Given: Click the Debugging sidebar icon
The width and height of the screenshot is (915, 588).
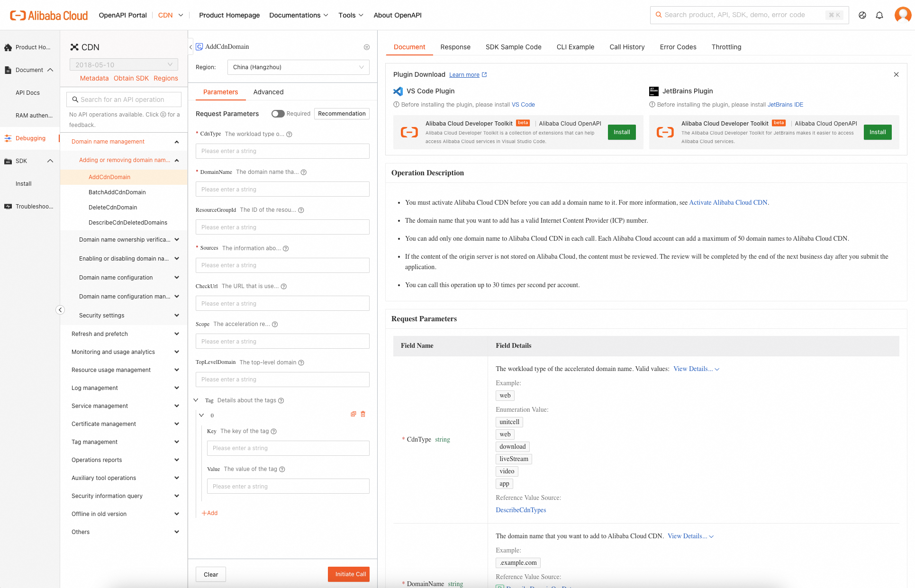Looking at the screenshot, I should point(8,138).
